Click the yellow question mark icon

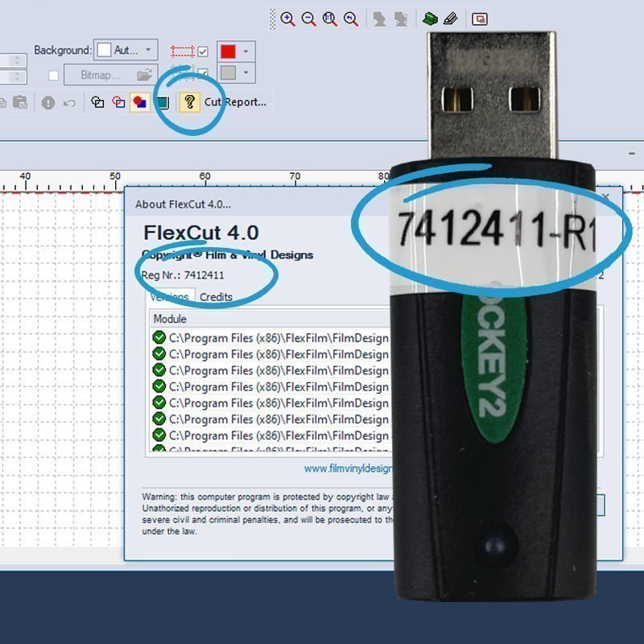tap(189, 102)
